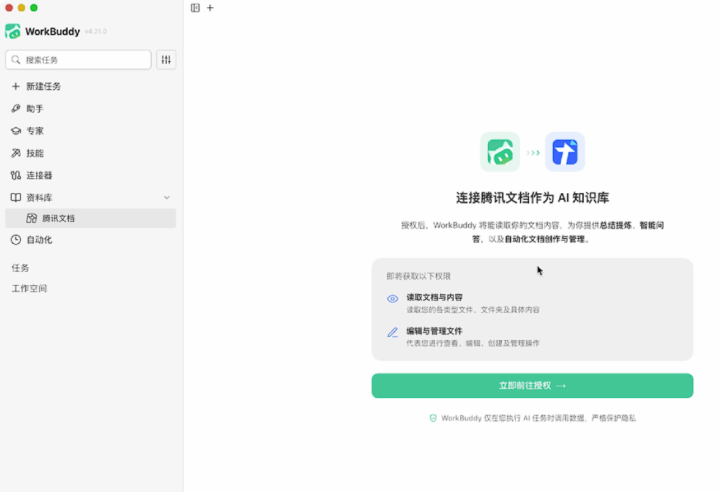This screenshot has height=492, width=720.
Task: Focus the 搜索任务 search field
Action: pos(79,60)
